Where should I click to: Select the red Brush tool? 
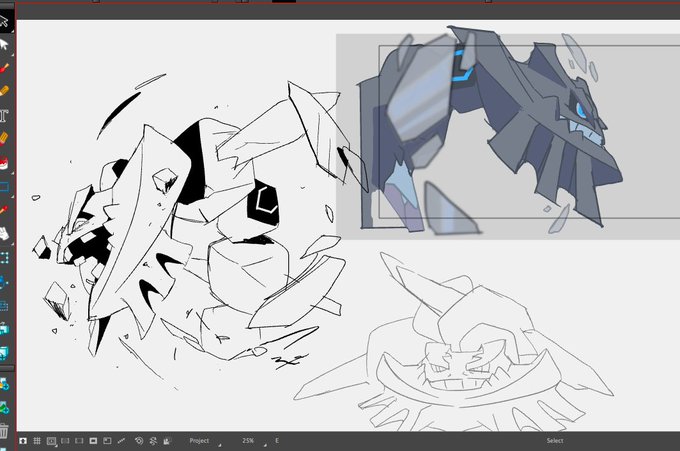click(4, 68)
